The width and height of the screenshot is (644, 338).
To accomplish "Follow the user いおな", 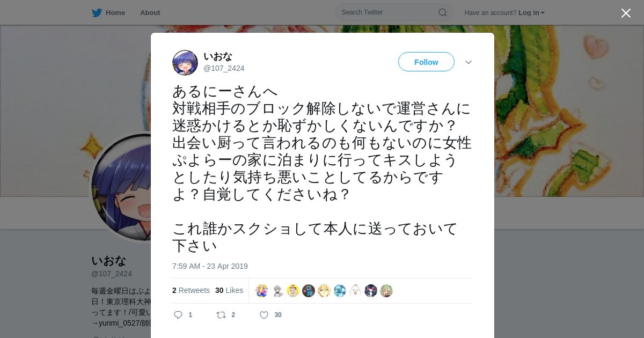I will 426,62.
